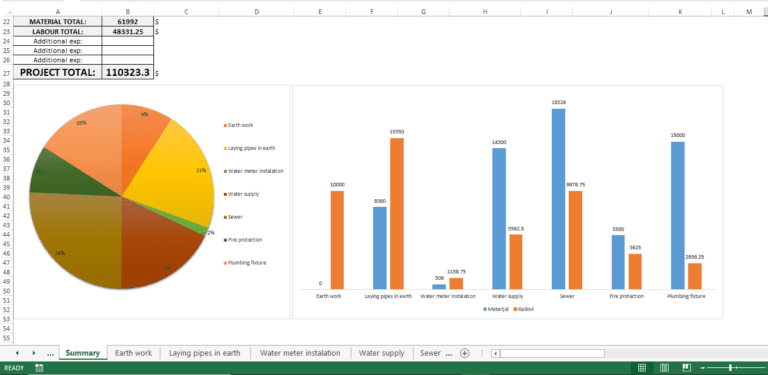768x375 pixels.
Task: Select row 27 header
Action: 6,72
